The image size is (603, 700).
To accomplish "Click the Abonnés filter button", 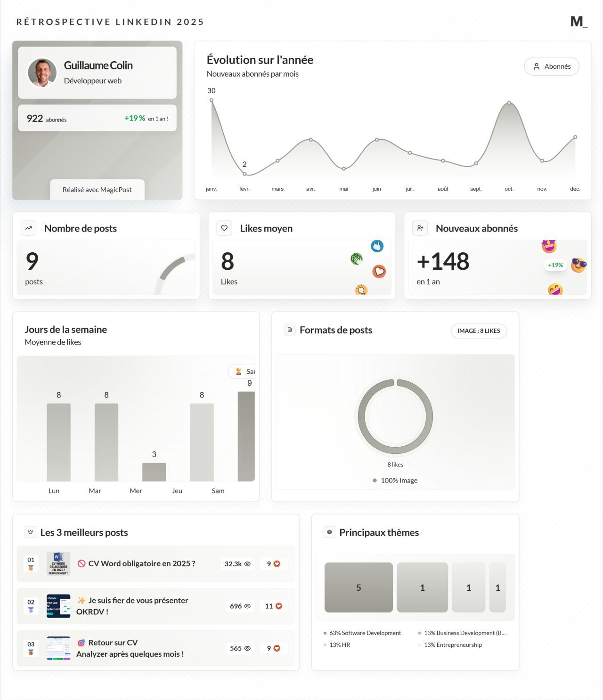I will coord(552,66).
